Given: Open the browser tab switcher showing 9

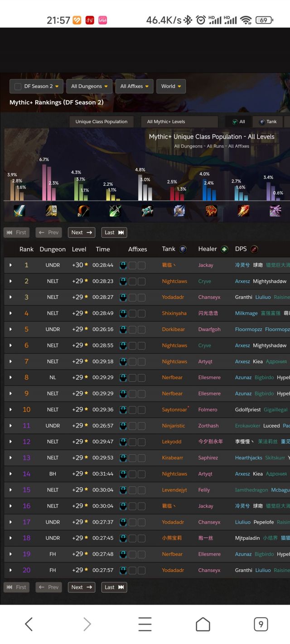Looking at the screenshot, I should (x=261, y=624).
